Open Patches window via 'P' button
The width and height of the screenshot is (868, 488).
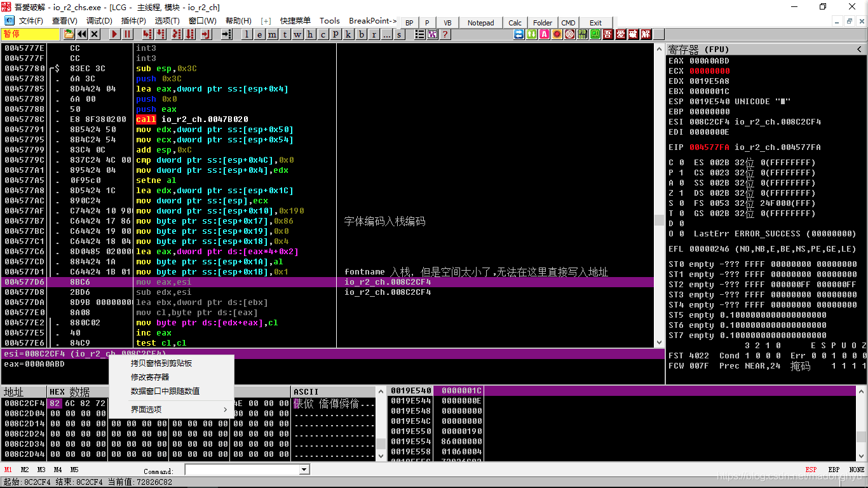point(336,34)
